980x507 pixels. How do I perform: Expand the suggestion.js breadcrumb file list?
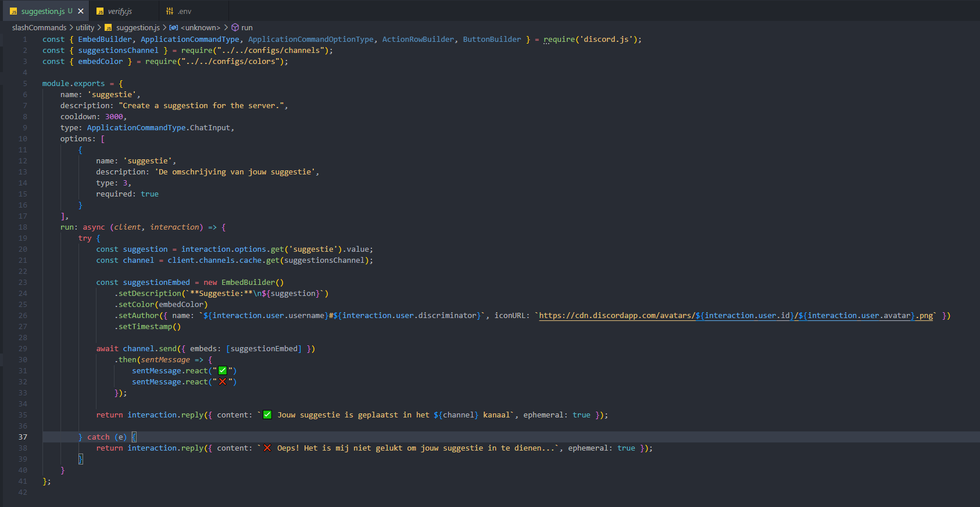tap(138, 27)
